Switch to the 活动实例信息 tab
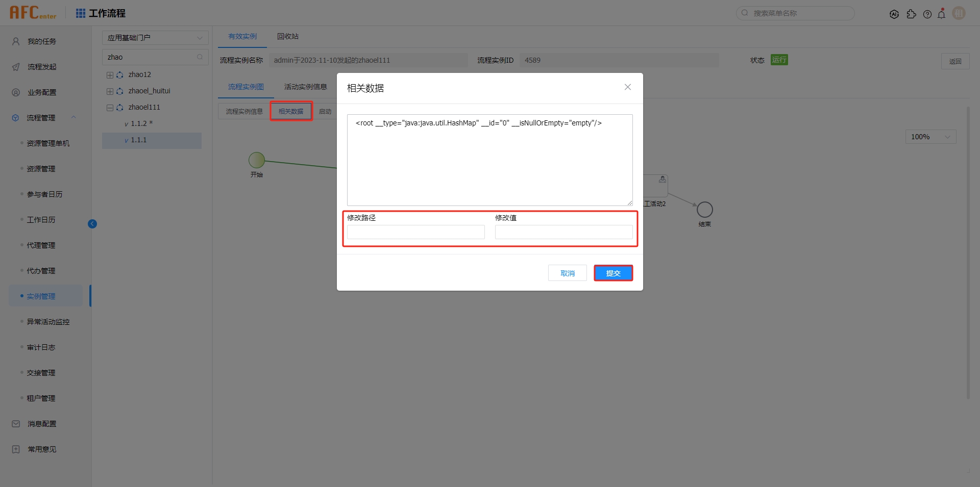Viewport: 980px width, 487px height. (305, 87)
